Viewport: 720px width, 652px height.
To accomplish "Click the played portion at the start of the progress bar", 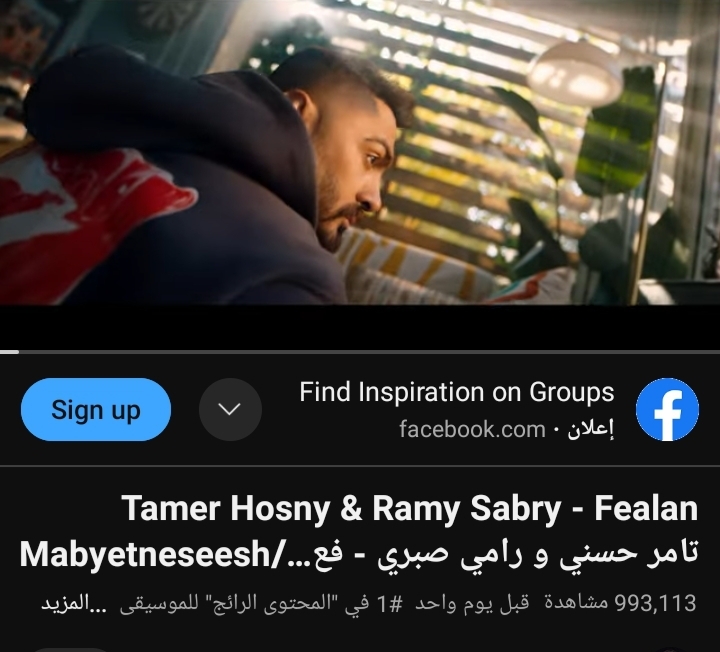I will (x=9, y=352).
